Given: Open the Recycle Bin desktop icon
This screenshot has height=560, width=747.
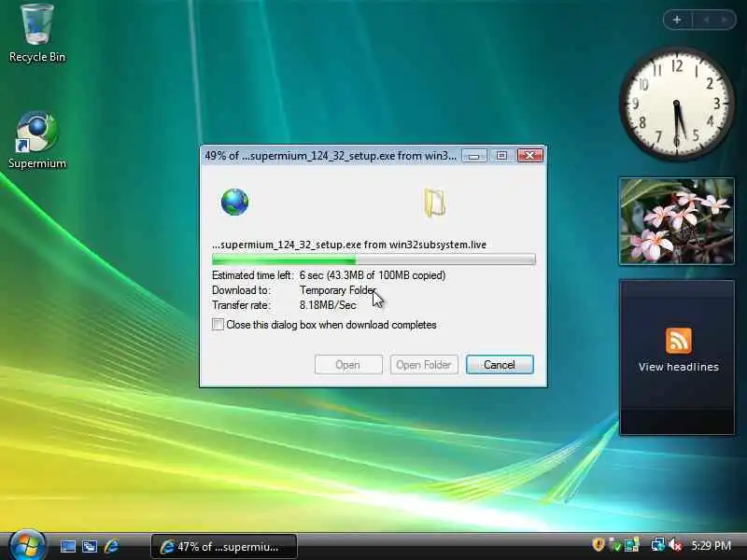Looking at the screenshot, I should click(36, 34).
